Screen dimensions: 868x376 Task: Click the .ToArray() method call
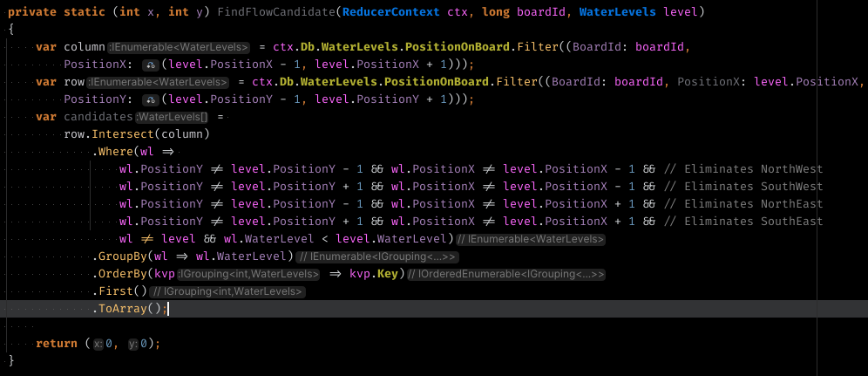[x=126, y=309]
